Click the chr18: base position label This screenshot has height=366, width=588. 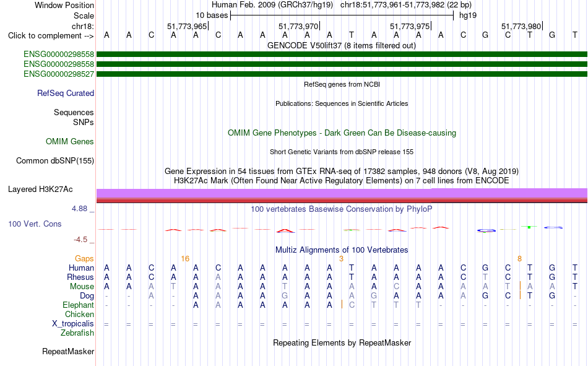point(83,26)
